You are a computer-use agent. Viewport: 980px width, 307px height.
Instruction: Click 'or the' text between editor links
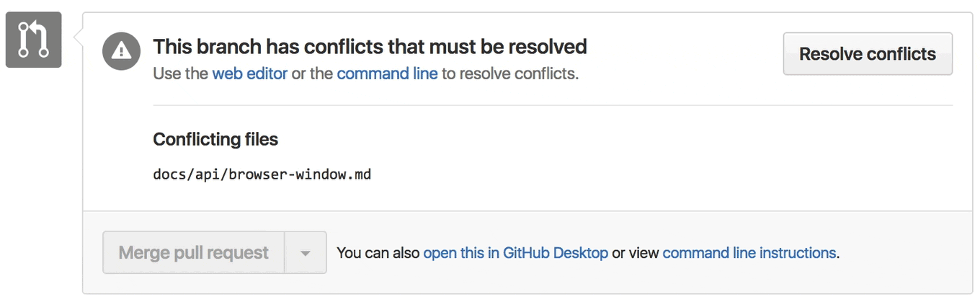(312, 74)
